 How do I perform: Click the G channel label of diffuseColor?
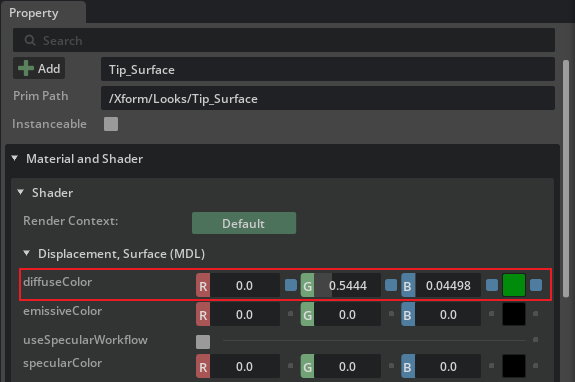click(307, 285)
